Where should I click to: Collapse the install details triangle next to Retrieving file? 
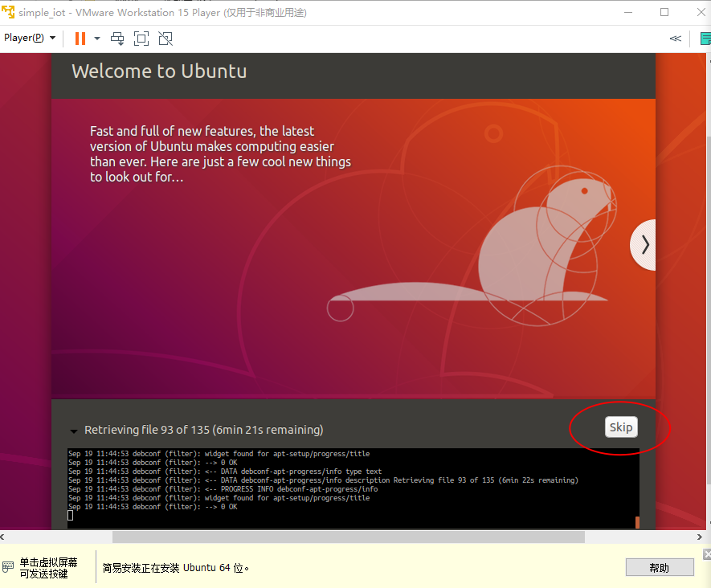(73, 431)
